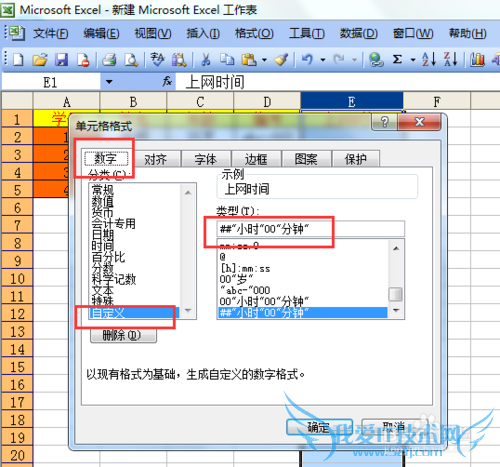Open the 数据(D) menu
This screenshot has height=467, width=500.
[358, 33]
